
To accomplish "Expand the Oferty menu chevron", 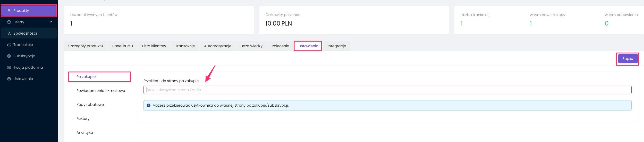I will click(x=51, y=22).
